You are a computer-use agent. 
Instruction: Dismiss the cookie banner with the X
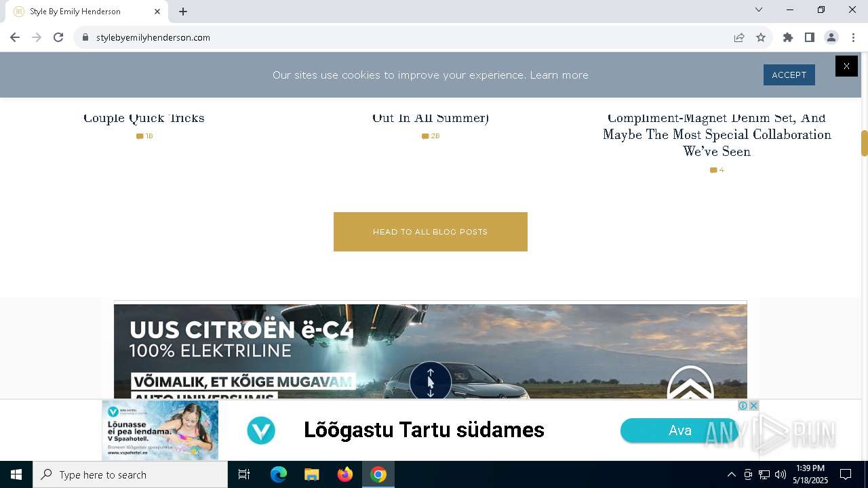(846, 66)
